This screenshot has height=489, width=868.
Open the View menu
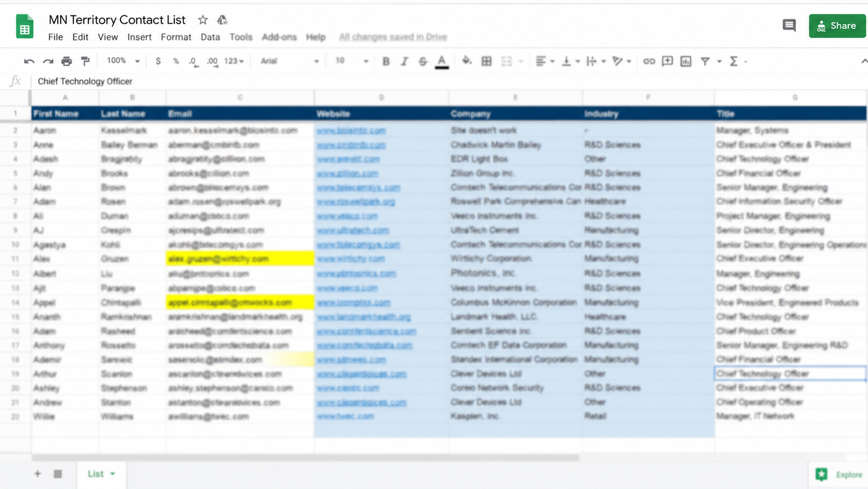click(108, 37)
